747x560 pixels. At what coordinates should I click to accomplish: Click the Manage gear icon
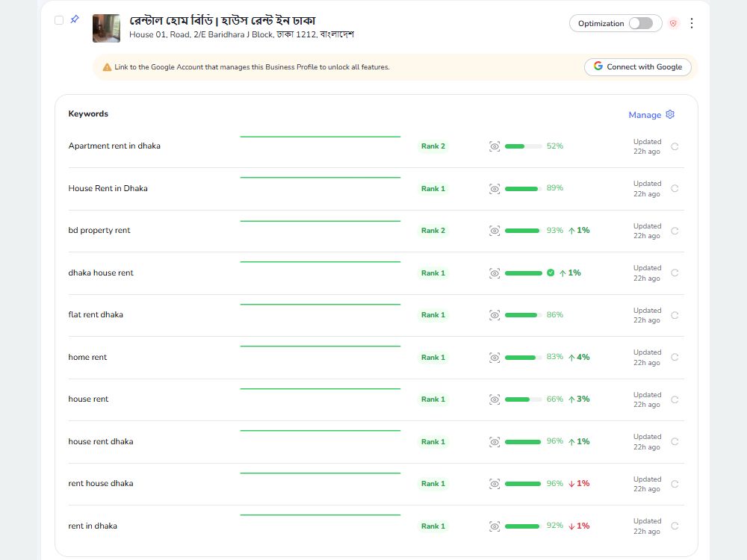(x=670, y=114)
